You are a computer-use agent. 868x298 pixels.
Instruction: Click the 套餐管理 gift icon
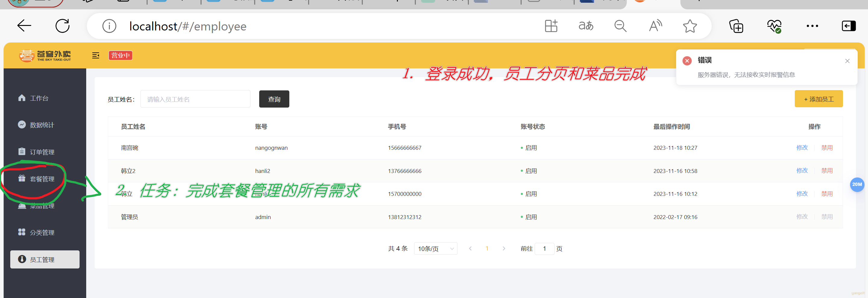tap(22, 178)
